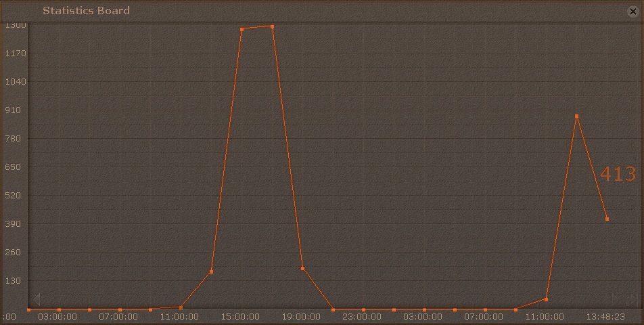Click the latest data point valued 413
Screen dimensions: 644x325
pyautogui.click(x=607, y=219)
